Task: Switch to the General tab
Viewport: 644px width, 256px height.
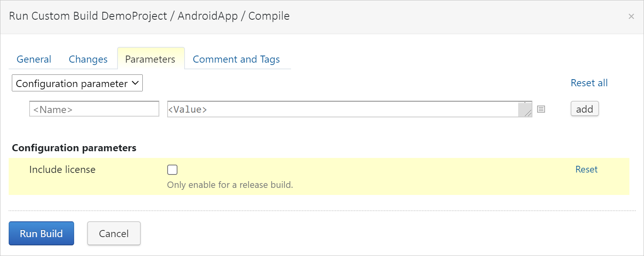Action: click(34, 59)
